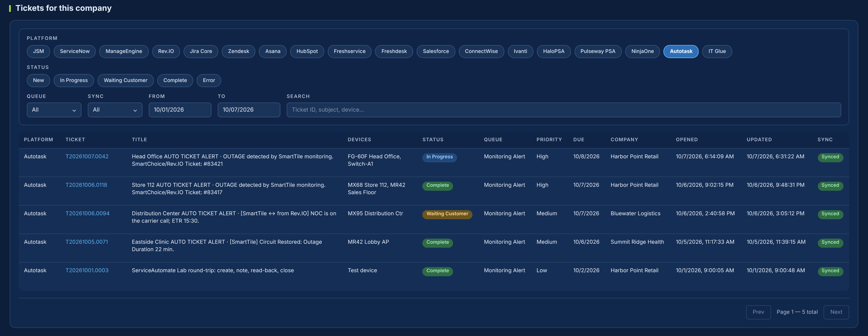The height and width of the screenshot is (336, 868).
Task: Click the MR42 Lobby AP device cell
Action: click(368, 242)
